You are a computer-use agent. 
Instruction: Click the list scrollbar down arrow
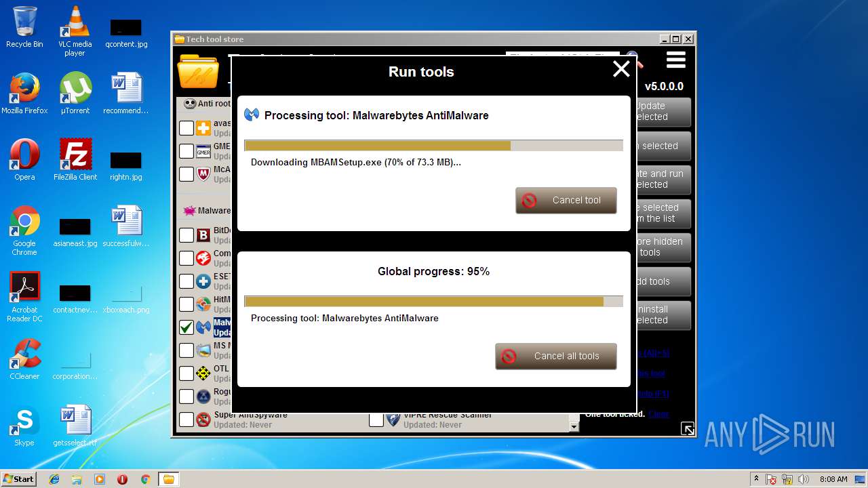pos(574,427)
